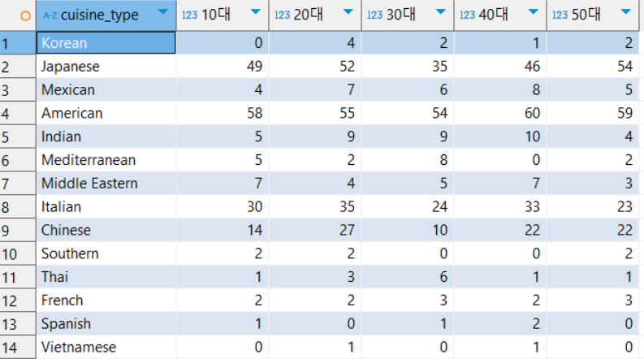
Task: Click Japanese 10대 value 49
Action: pyautogui.click(x=223, y=66)
